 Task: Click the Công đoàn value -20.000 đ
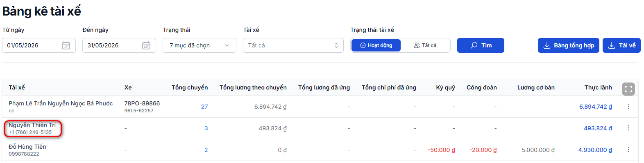click(483, 150)
